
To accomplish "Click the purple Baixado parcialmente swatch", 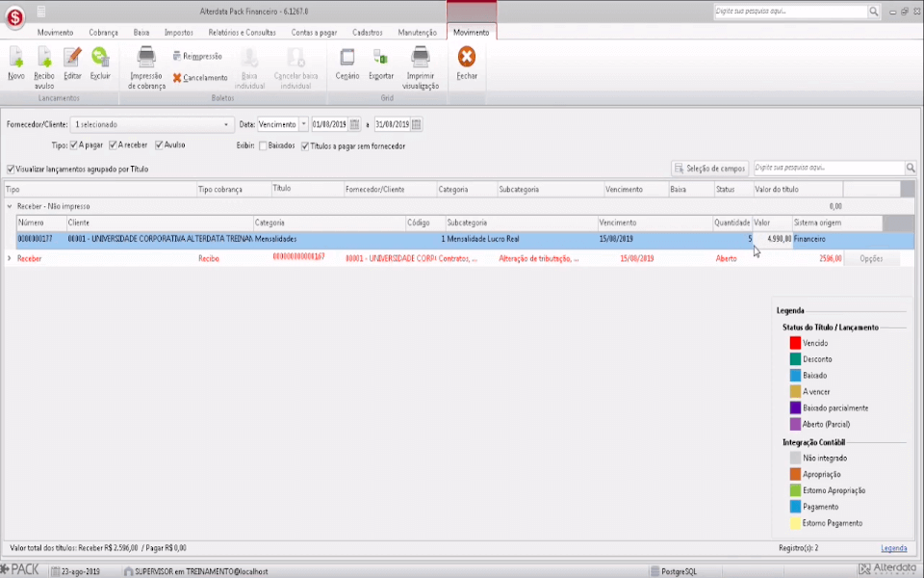I will pyautogui.click(x=795, y=408).
